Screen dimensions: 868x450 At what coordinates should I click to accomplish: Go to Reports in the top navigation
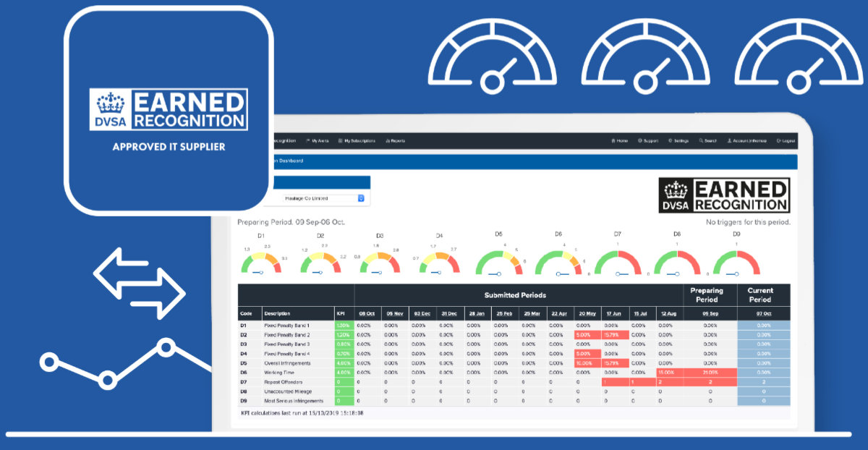pyautogui.click(x=396, y=141)
